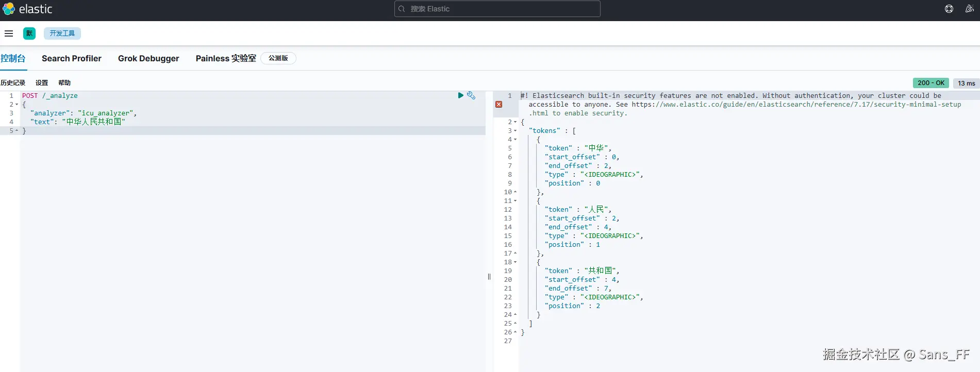
Task: Click the green default space avatar
Action: pyautogui.click(x=29, y=33)
